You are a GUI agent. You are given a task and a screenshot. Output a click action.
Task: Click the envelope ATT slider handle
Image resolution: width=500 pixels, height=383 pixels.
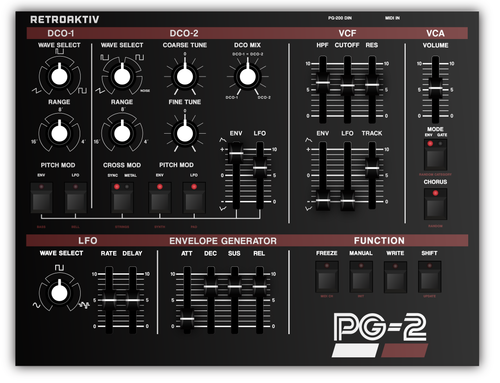[187, 319]
